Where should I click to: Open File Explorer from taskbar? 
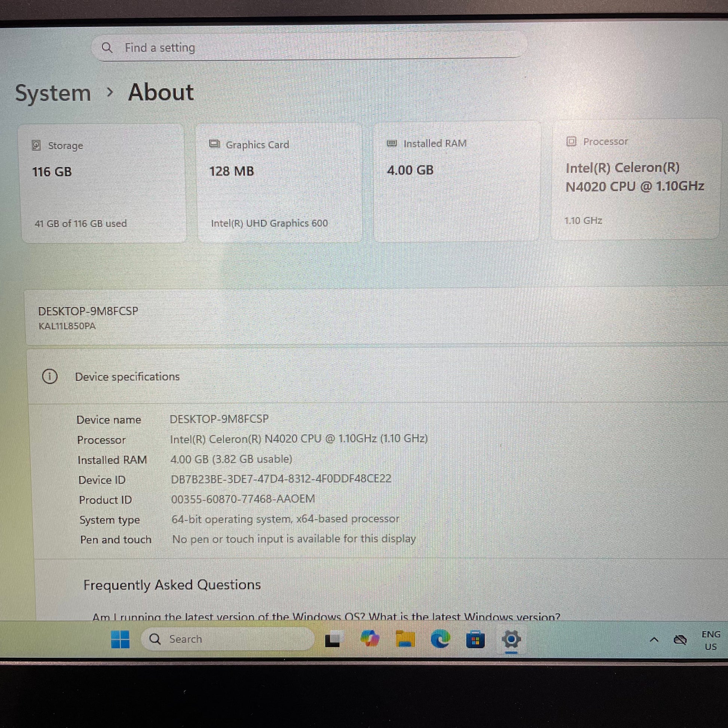coord(405,639)
